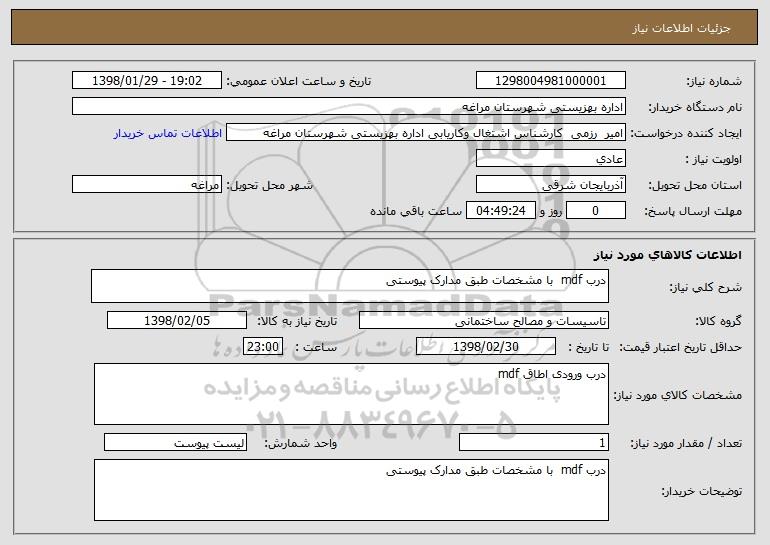This screenshot has width=770, height=545.
Task: Click the quantity field showing 1
Action: coord(534,443)
